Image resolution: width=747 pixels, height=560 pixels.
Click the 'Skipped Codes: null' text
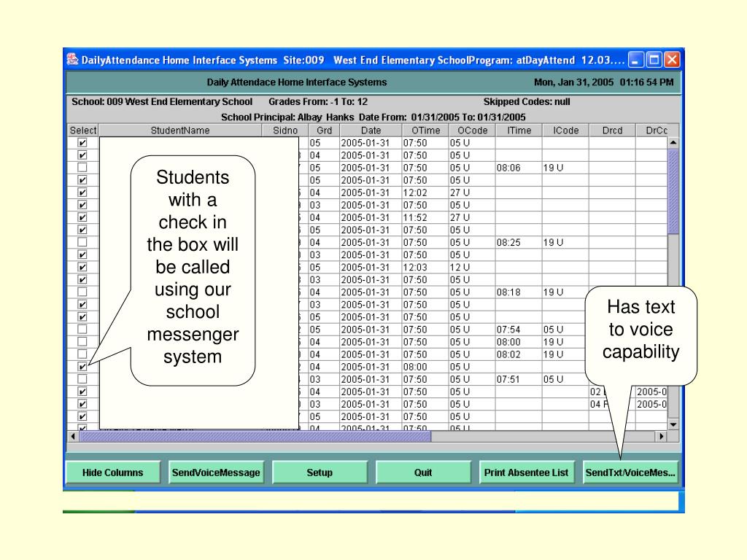[527, 101]
